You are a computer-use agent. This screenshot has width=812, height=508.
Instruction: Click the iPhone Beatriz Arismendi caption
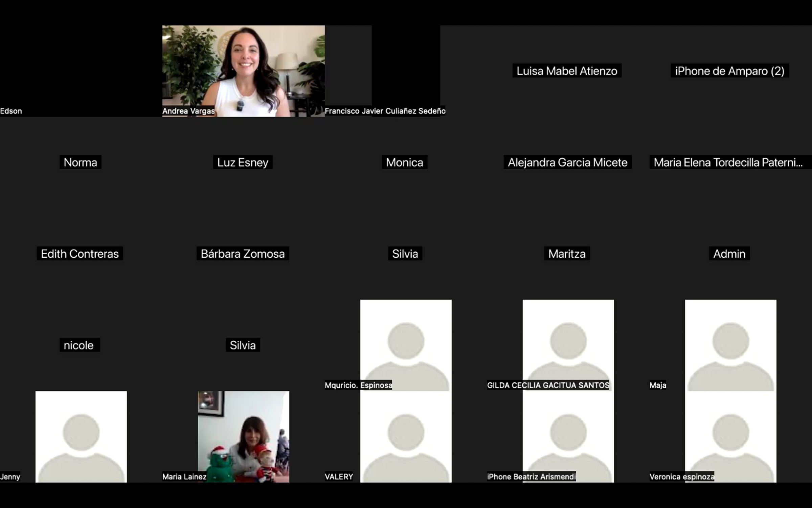pyautogui.click(x=532, y=477)
